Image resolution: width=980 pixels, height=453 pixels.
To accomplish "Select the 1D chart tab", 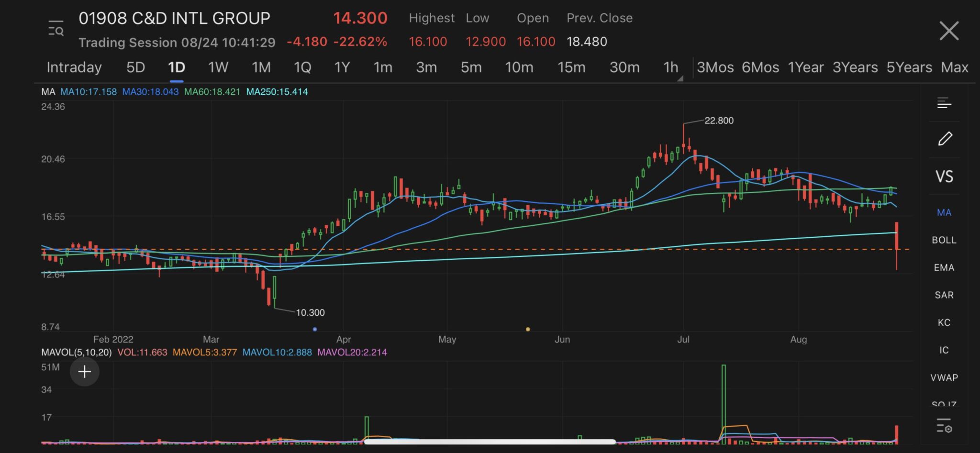I will (x=177, y=67).
